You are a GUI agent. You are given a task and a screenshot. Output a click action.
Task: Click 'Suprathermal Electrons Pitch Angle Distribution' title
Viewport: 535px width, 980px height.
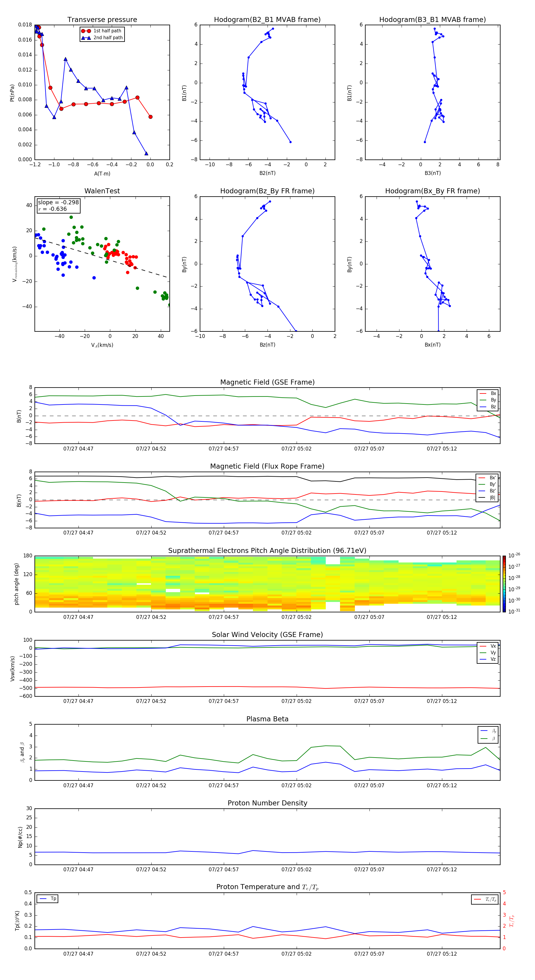[267, 551]
